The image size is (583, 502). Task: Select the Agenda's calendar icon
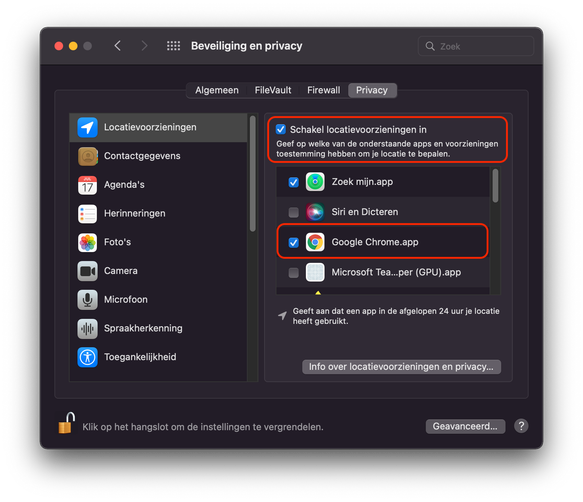[87, 185]
